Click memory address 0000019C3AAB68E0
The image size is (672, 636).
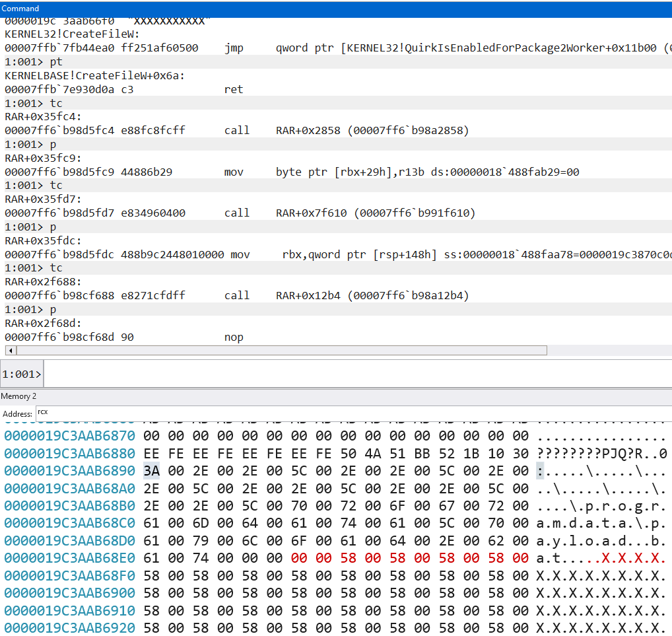coord(69,558)
